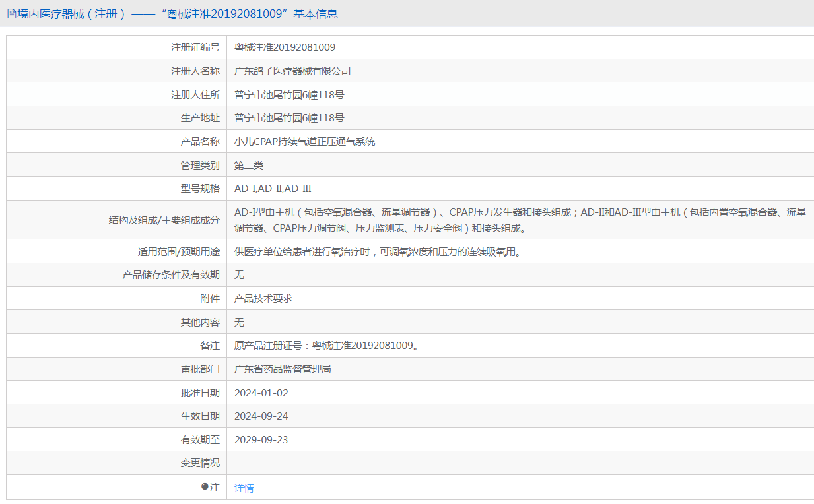Click the page title 境内医疗器械（注册）基本信息
The image size is (814, 504).
point(177,14)
